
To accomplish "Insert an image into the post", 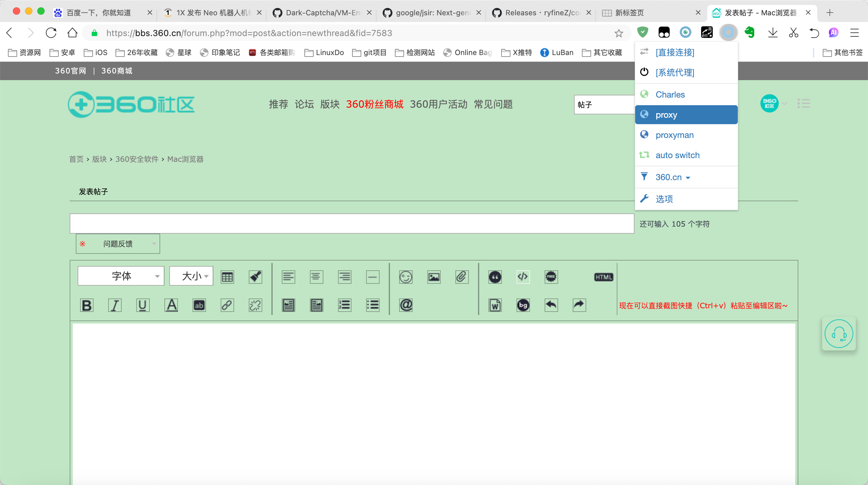I will pos(434,277).
